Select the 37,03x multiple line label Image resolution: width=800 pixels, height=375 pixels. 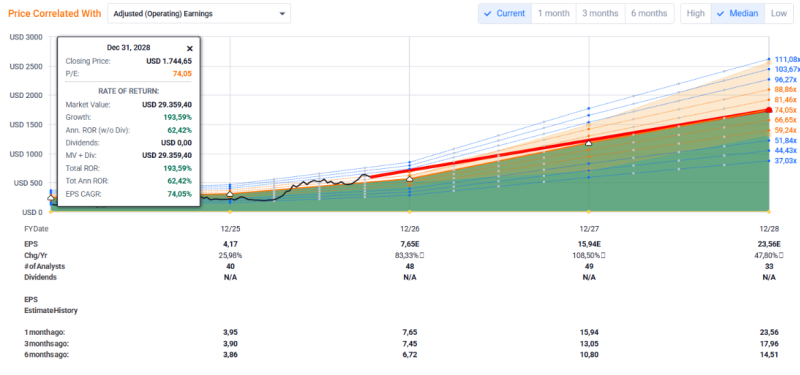tap(785, 161)
